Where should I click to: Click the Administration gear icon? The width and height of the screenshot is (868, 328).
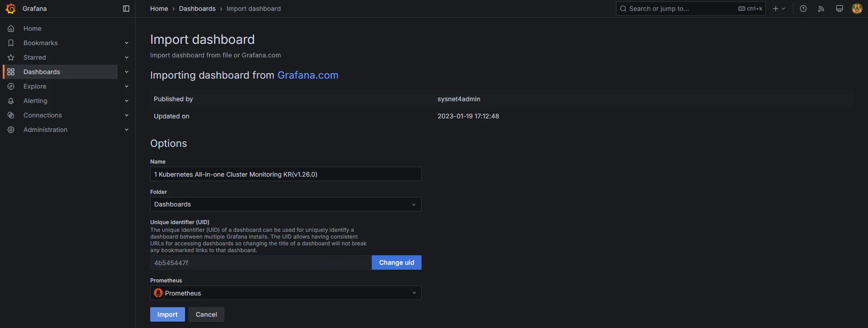point(11,130)
